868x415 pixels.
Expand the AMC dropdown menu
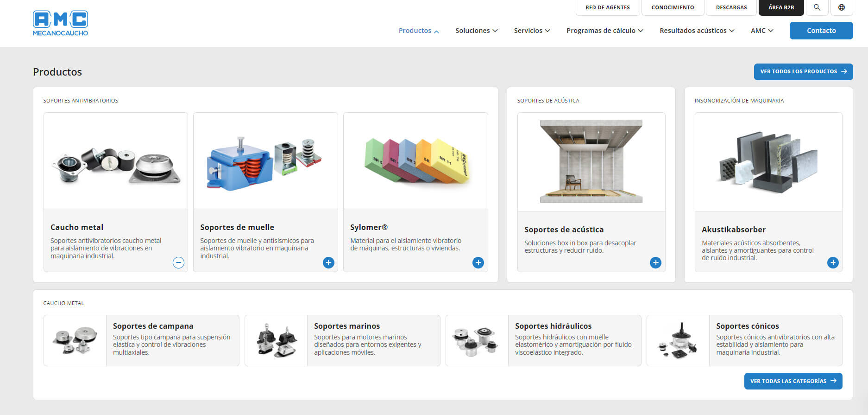[762, 31]
